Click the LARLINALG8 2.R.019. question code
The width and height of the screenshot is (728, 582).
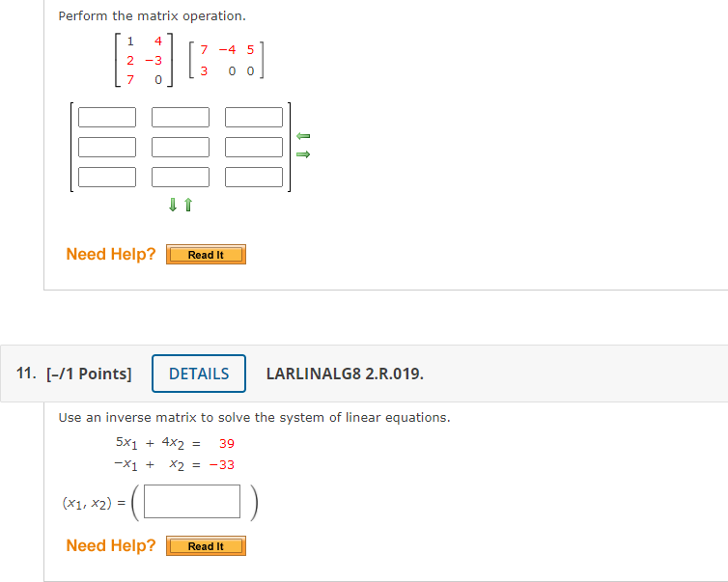point(345,374)
